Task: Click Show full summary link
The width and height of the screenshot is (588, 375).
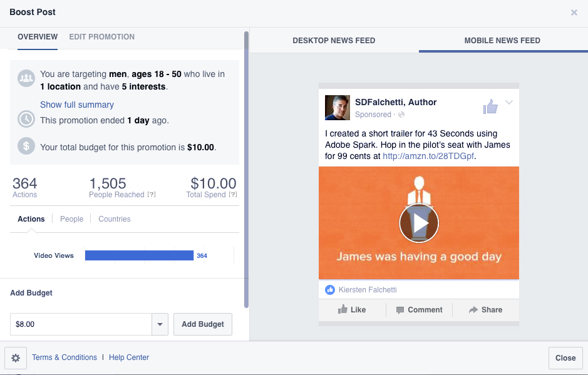Action: click(77, 105)
